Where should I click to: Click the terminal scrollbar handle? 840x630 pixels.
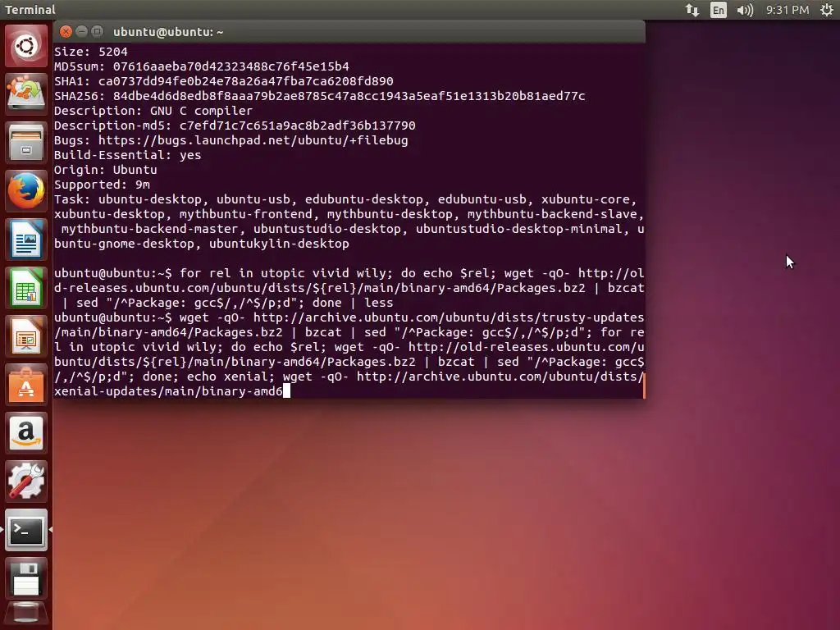coord(643,386)
